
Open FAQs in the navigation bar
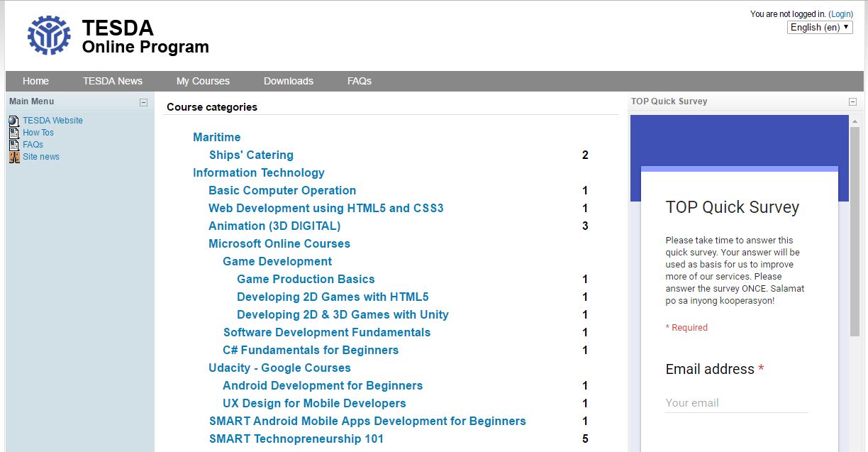click(x=360, y=81)
